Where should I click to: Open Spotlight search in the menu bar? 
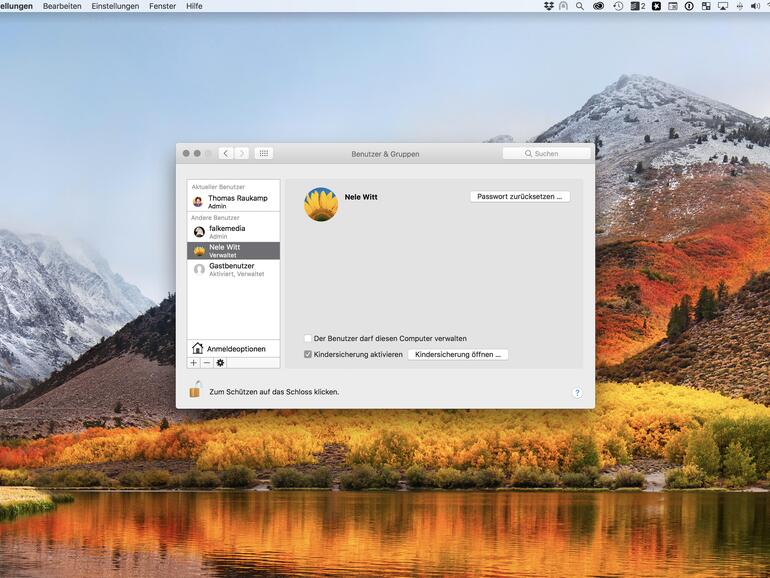(x=580, y=6)
